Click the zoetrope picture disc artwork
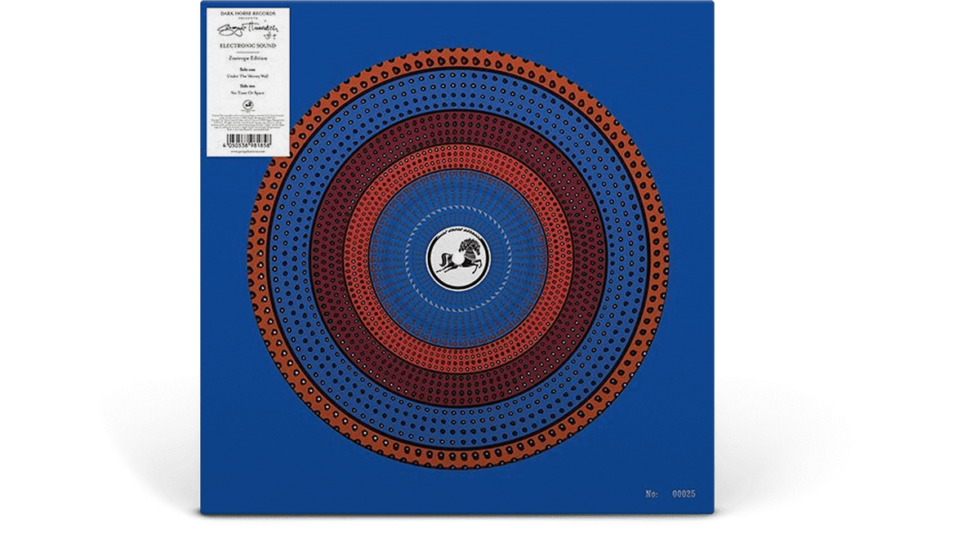Image resolution: width=980 pixels, height=534 pixels. tap(457, 258)
